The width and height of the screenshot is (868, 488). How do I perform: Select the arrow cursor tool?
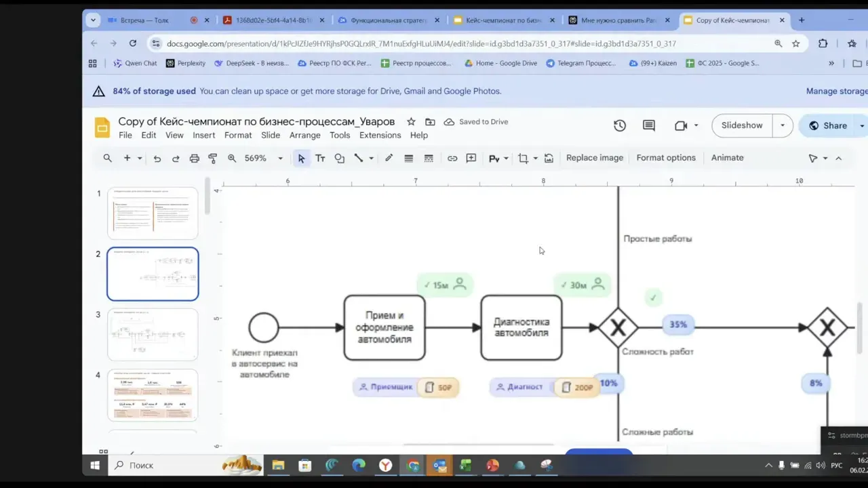(x=301, y=158)
